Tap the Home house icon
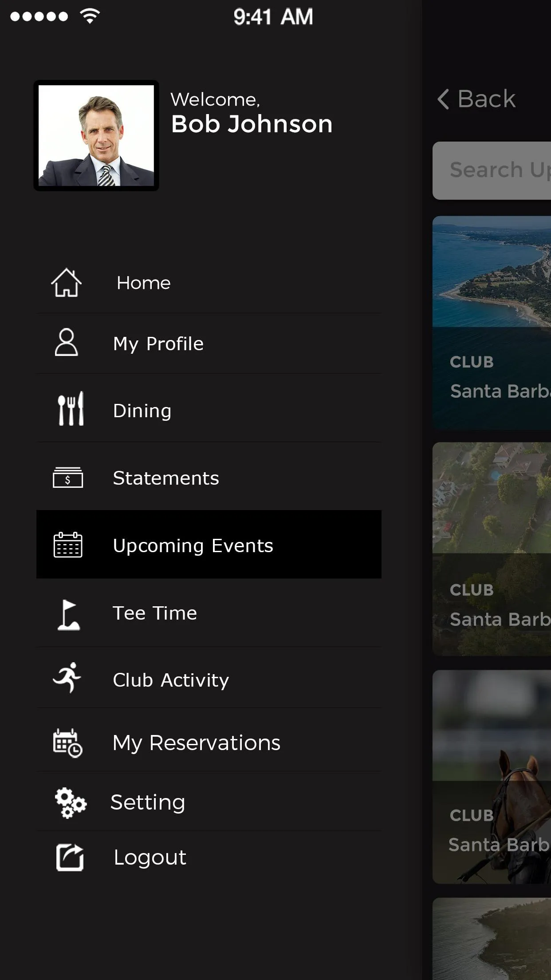The width and height of the screenshot is (551, 980). [x=67, y=282]
